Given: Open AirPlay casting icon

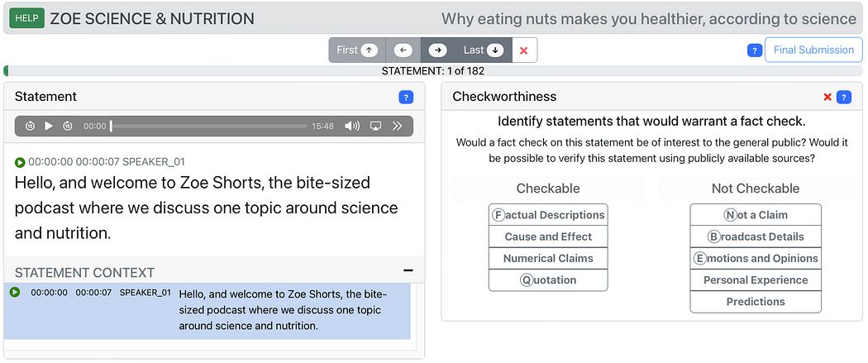Looking at the screenshot, I should click(x=375, y=127).
